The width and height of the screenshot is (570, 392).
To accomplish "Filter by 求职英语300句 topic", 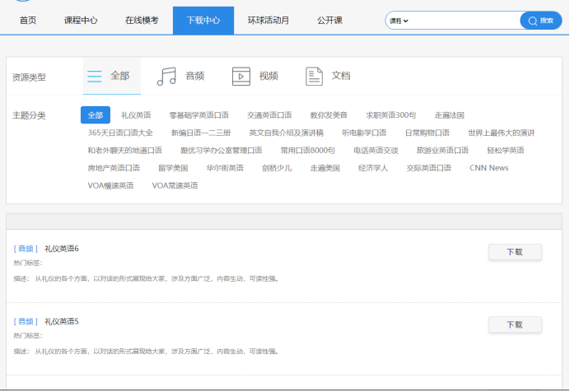I will pos(390,115).
